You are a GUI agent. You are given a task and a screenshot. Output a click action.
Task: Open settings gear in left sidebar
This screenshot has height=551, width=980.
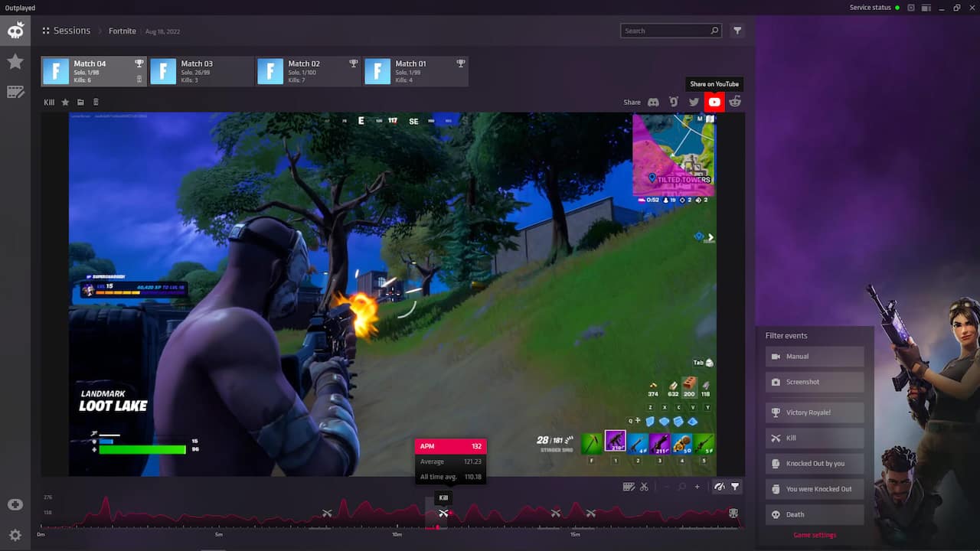click(x=15, y=535)
